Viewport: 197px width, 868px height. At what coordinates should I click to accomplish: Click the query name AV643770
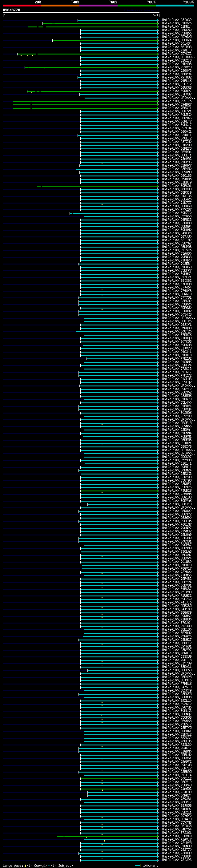[x=11, y=10]
